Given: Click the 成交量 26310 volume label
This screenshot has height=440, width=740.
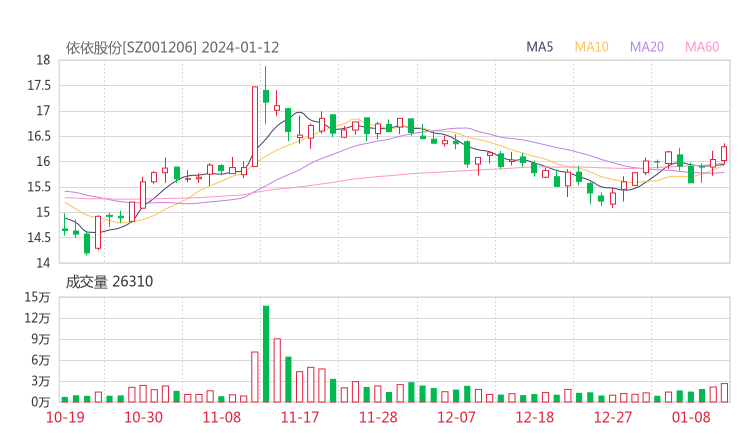Looking at the screenshot, I should pos(109,282).
